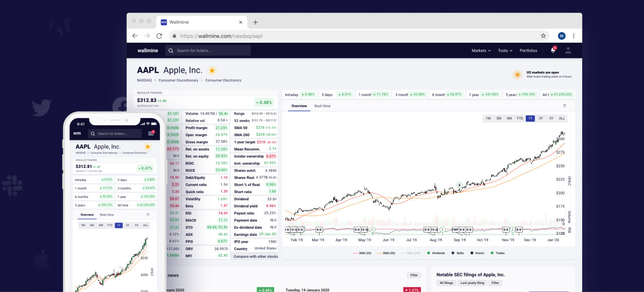Set phone chart range to ALL
This screenshot has width=644, height=292.
click(145, 225)
